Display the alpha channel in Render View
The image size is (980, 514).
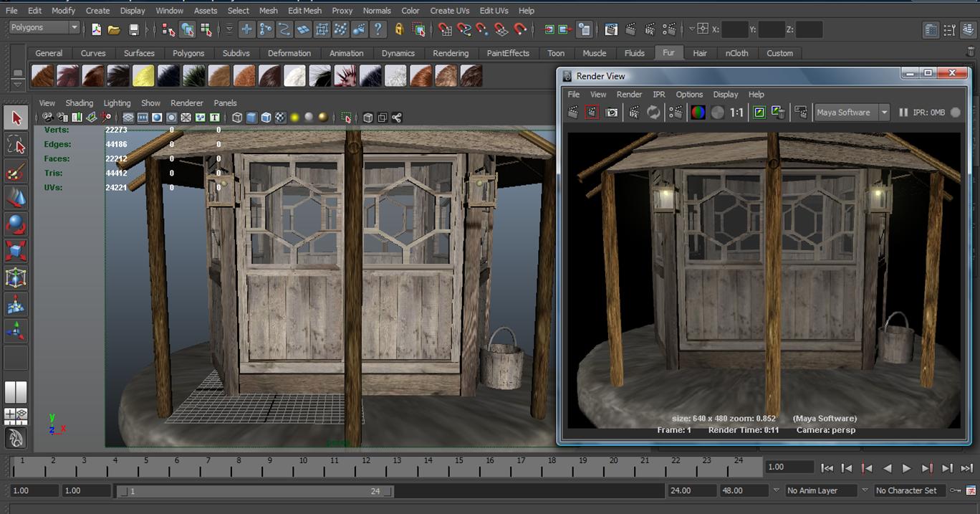coord(716,112)
